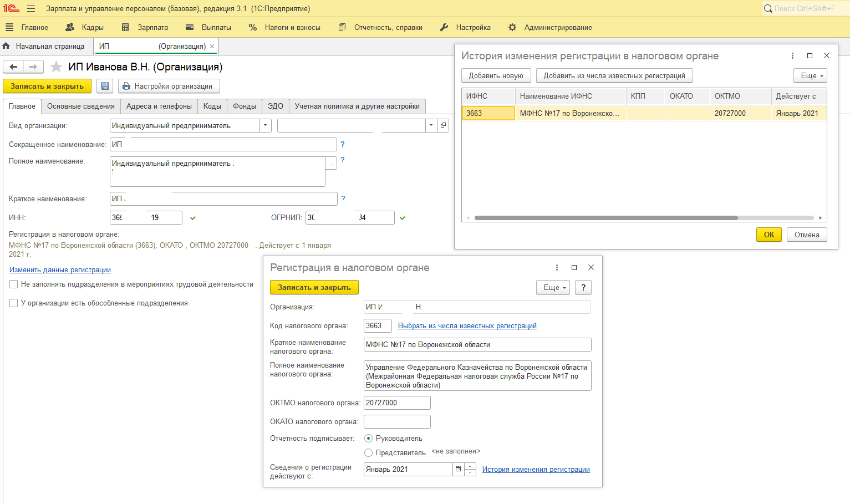Open the main hamburger menu in title bar

click(x=31, y=8)
